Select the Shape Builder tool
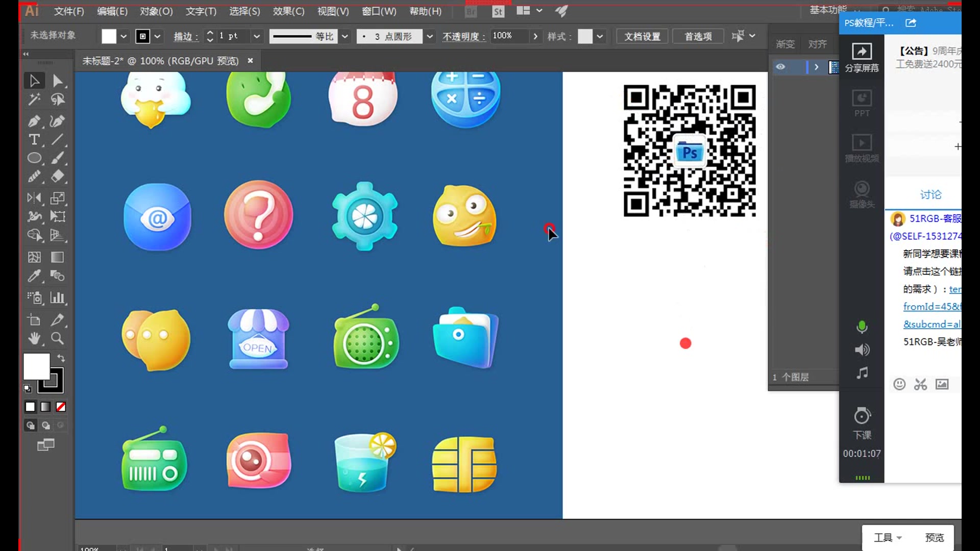The width and height of the screenshot is (980, 551). click(x=34, y=235)
